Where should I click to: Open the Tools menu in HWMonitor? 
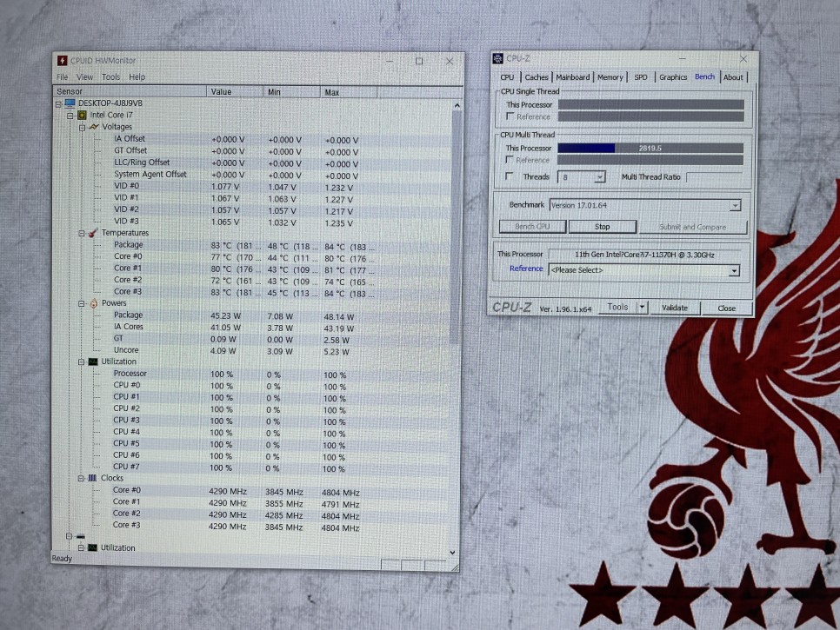[111, 77]
